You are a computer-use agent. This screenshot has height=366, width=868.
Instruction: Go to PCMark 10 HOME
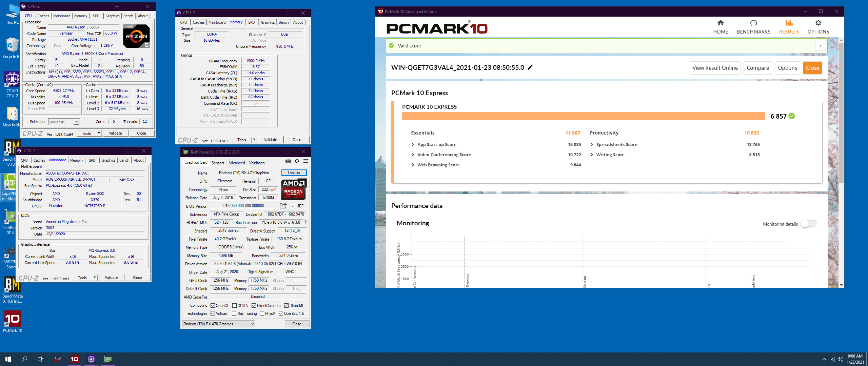pyautogui.click(x=721, y=27)
